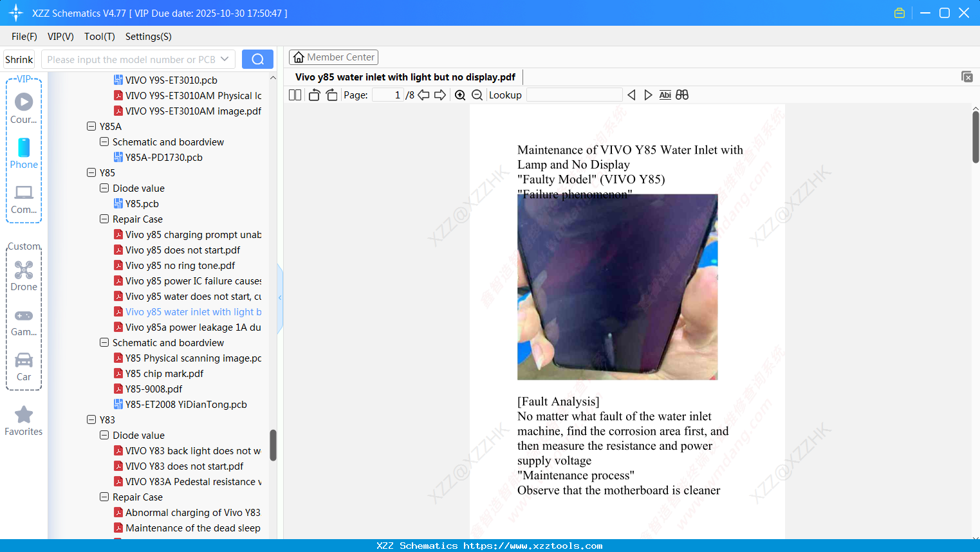980x552 pixels.
Task: Open the Tool(T) menu
Action: 100,37
